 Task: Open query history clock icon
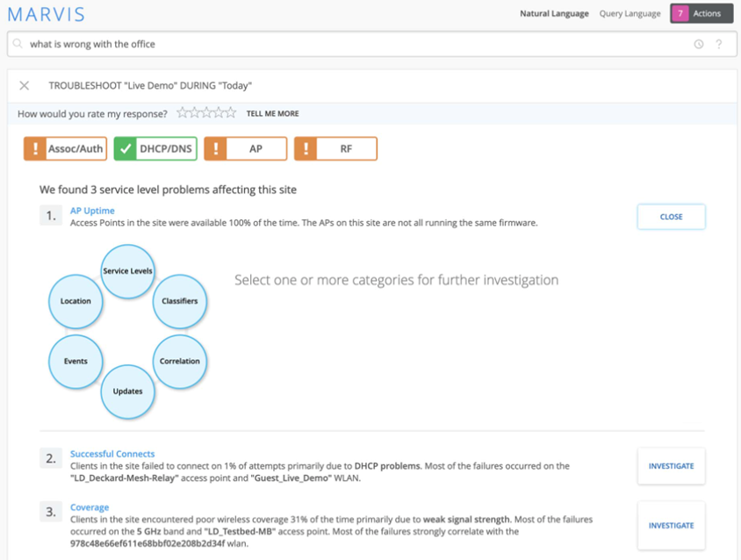[699, 44]
